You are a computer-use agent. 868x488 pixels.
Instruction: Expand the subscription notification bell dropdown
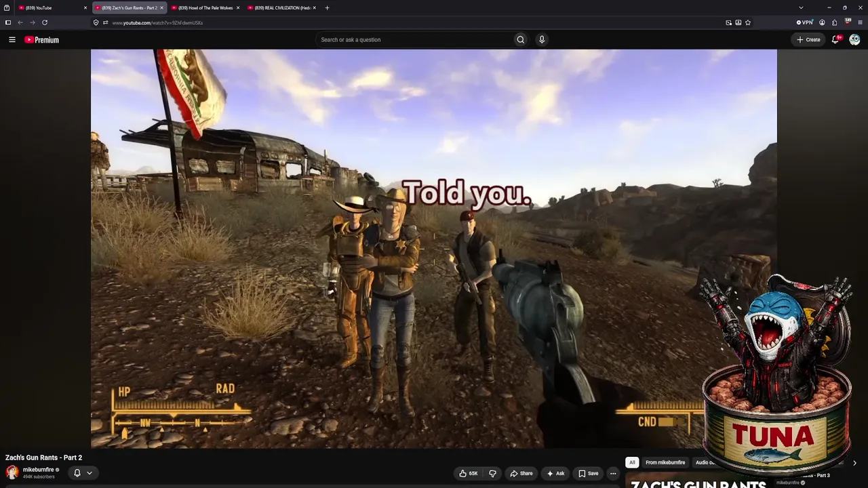(82, 473)
